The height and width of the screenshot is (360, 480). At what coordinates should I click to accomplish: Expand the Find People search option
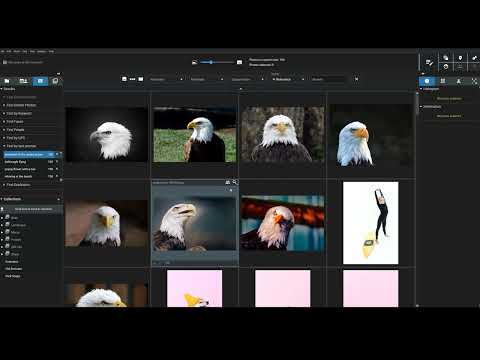15,130
